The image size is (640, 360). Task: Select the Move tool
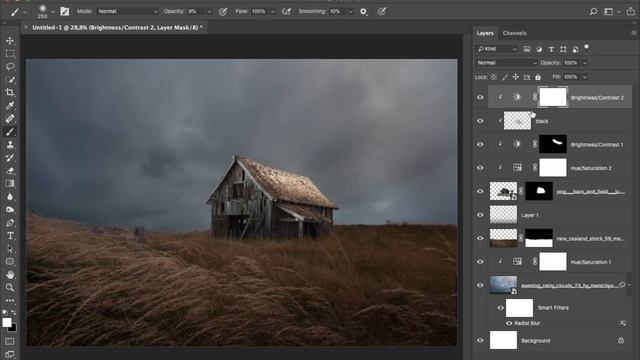[10, 41]
